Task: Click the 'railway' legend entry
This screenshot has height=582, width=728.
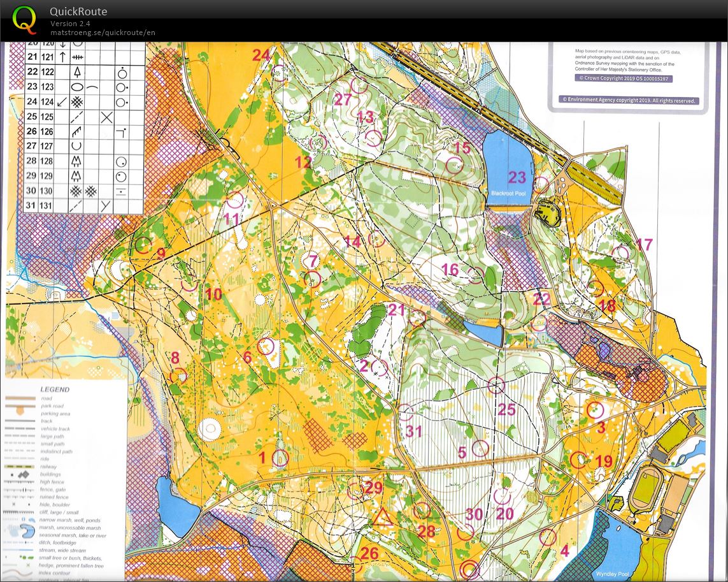Action: point(48,467)
